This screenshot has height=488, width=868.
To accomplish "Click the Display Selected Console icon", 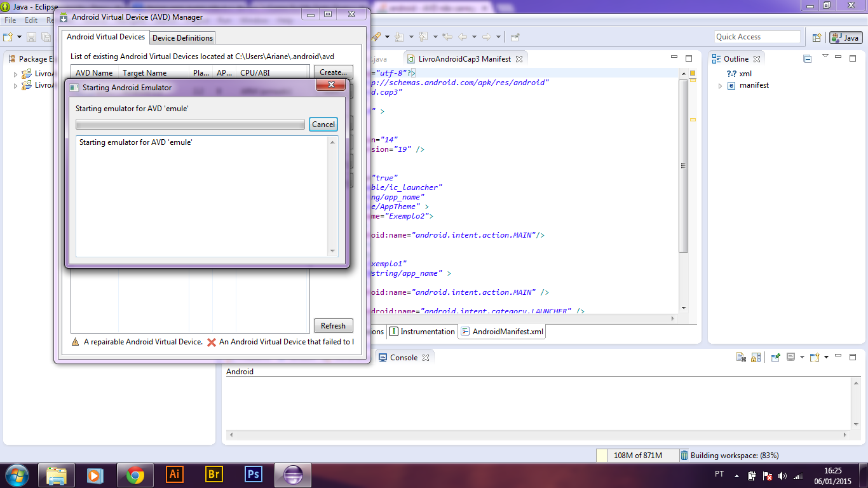I will click(790, 357).
